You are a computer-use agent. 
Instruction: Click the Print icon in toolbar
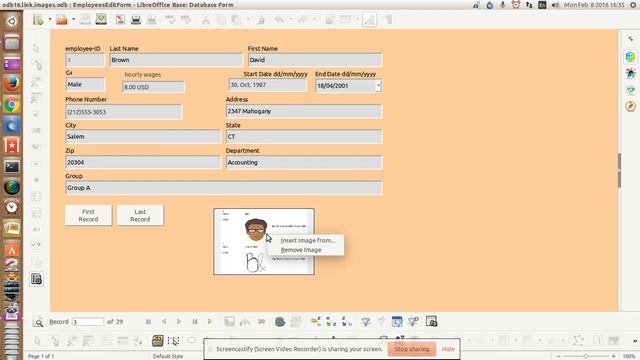pos(136,20)
